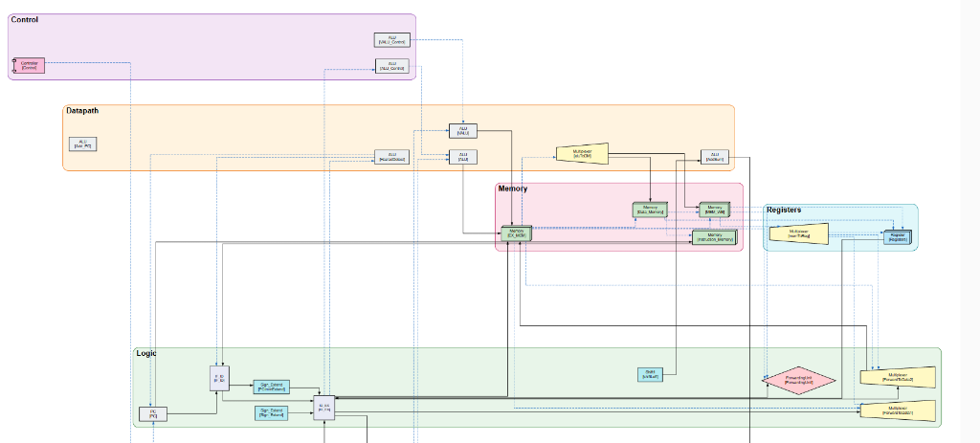The width and height of the screenshot is (980, 443).
Task: Select the VALU_Control ALU node
Action: 391,40
